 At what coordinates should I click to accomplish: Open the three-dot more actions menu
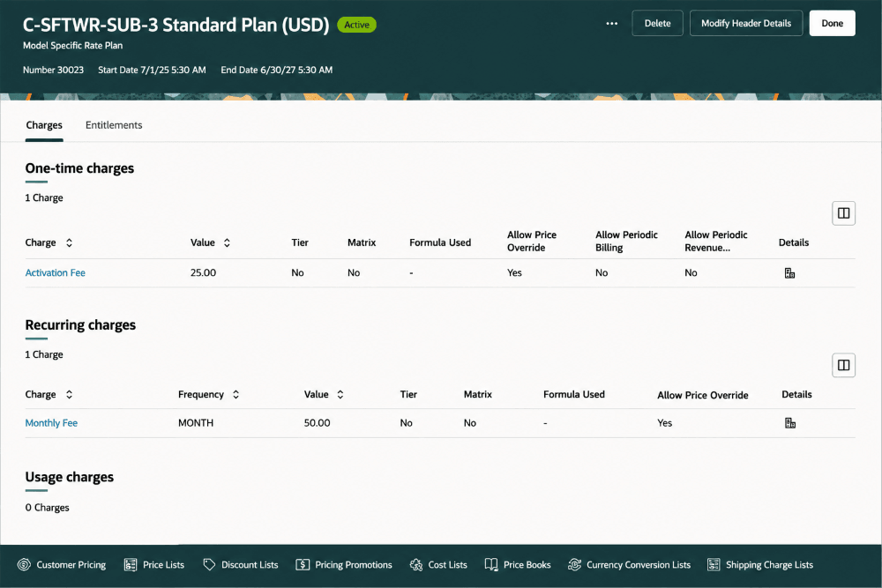pos(611,24)
